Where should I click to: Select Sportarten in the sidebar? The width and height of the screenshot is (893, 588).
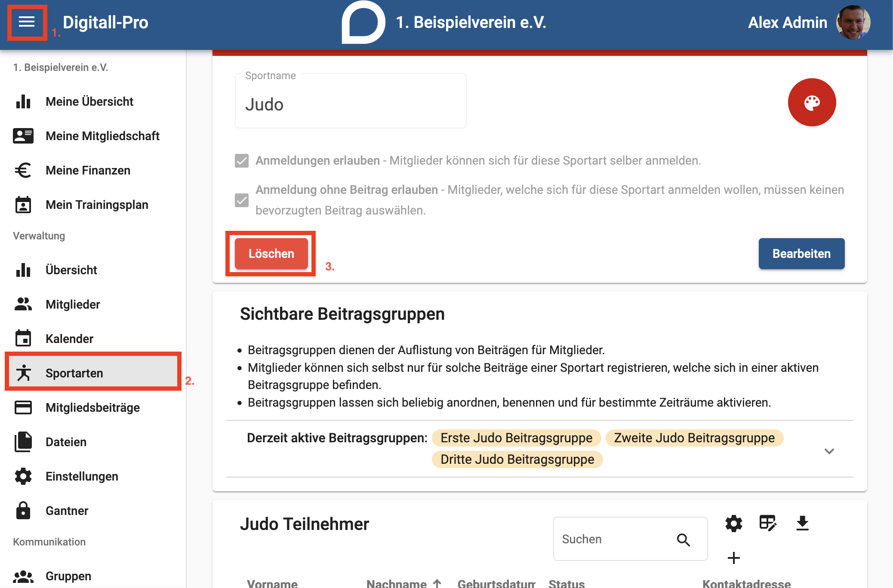point(93,373)
